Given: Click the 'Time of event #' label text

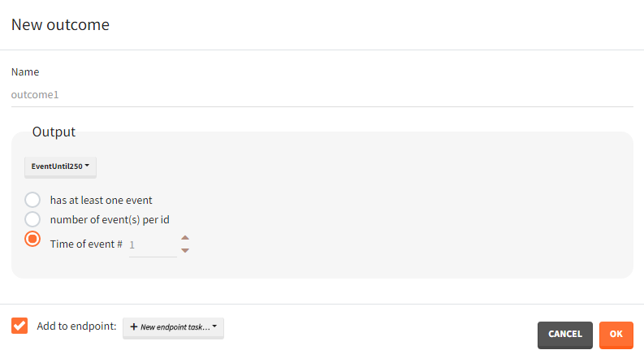Looking at the screenshot, I should tap(86, 244).
